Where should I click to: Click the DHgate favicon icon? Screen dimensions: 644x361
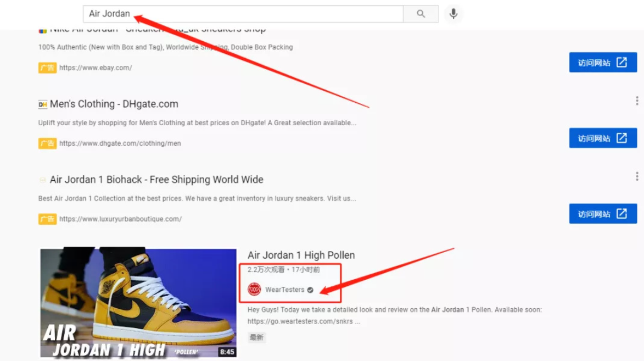[43, 104]
